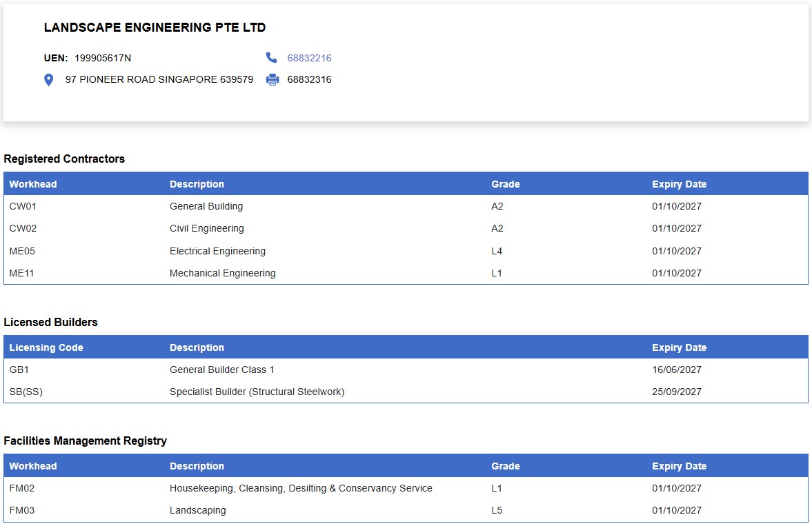This screenshot has width=812, height=526.
Task: Select the CW01 workhead cell
Action: 21,206
